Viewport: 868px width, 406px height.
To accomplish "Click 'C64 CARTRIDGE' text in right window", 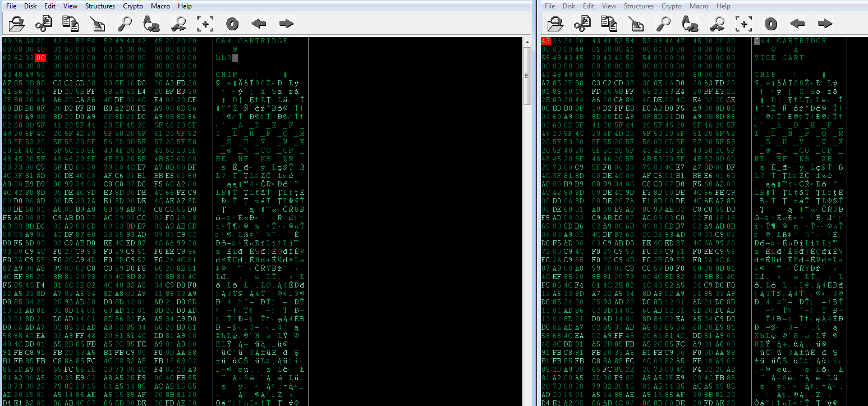I will click(x=791, y=41).
